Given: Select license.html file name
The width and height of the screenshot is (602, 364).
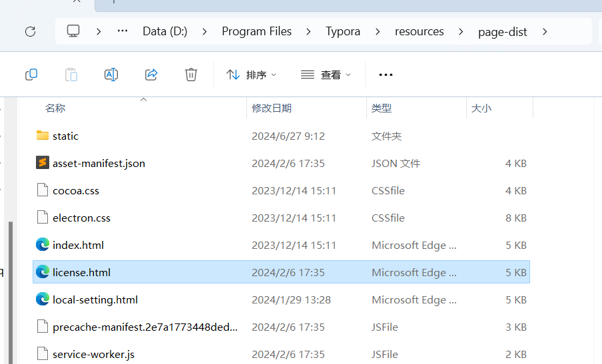Looking at the screenshot, I should tap(81, 272).
